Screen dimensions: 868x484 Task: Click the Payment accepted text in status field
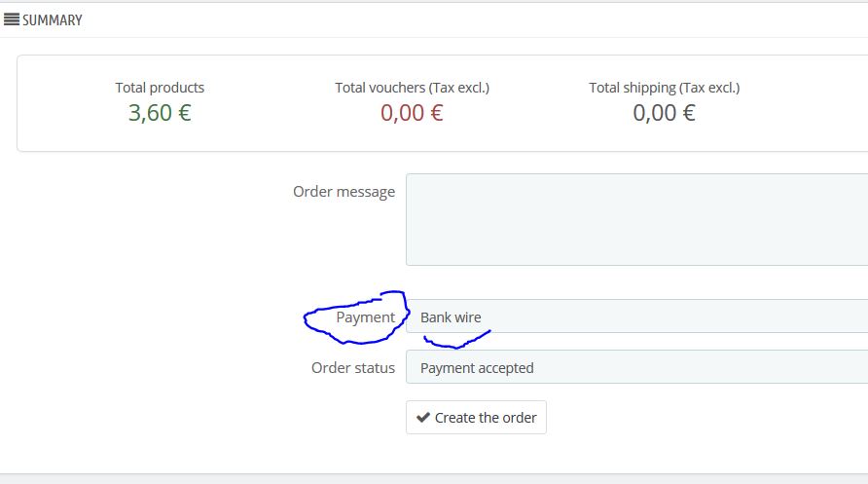pyautogui.click(x=477, y=368)
